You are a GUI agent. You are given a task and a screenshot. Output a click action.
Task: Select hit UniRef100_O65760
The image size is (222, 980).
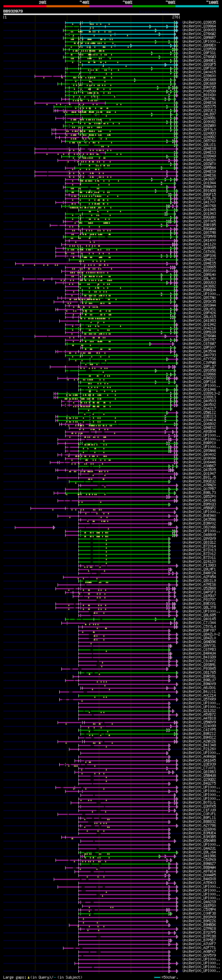coord(199,141)
